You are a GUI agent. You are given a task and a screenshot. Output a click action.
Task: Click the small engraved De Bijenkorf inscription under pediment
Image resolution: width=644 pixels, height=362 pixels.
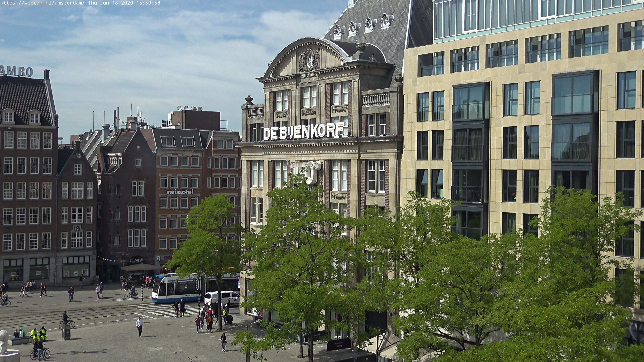click(308, 75)
